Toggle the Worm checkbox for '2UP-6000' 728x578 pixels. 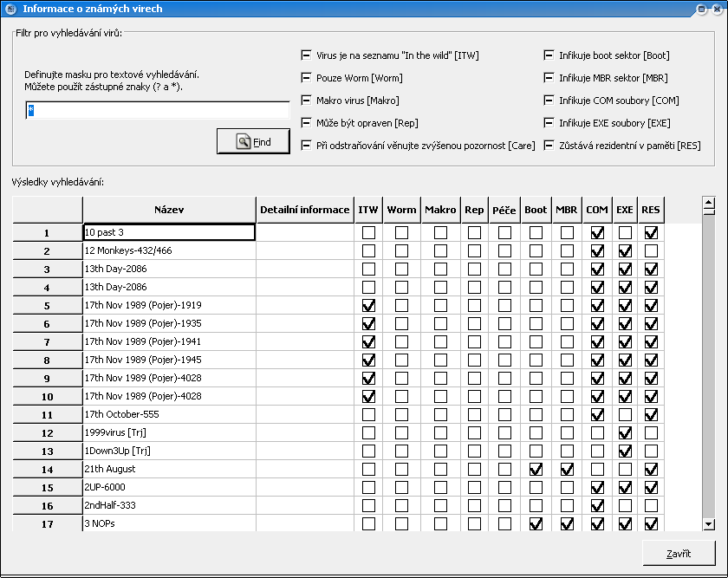coord(401,488)
